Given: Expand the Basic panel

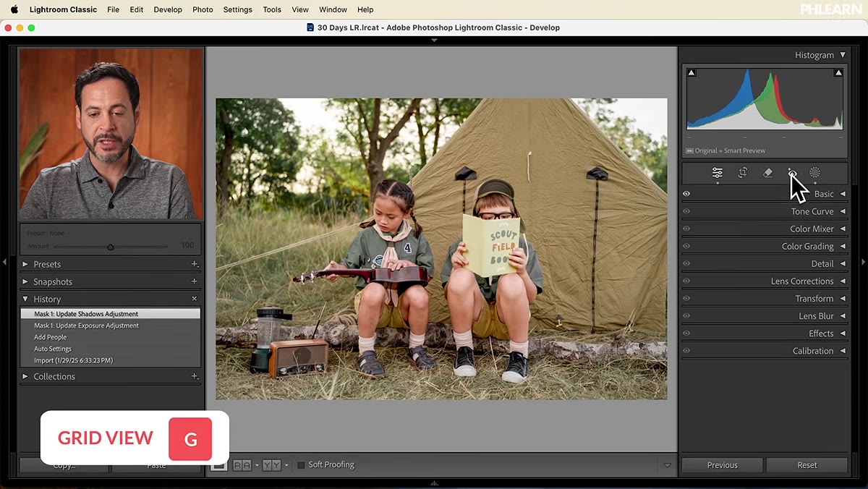Looking at the screenshot, I should tap(843, 194).
